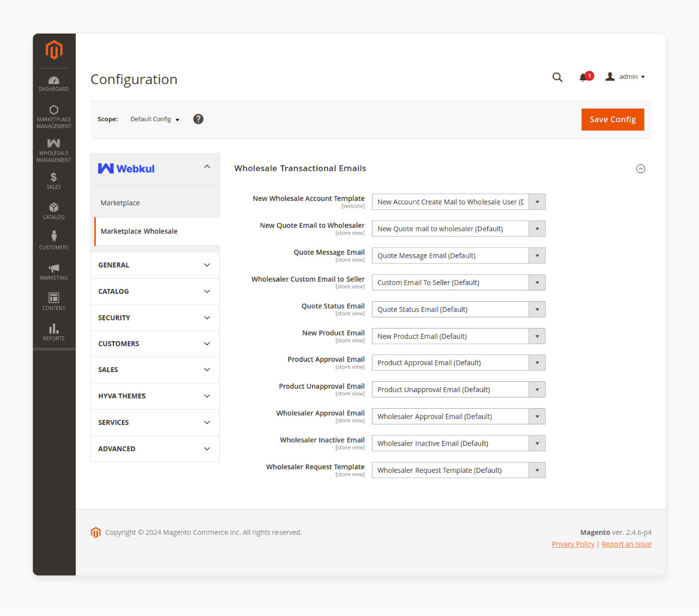Select the Marketplace Wholesale config tab
The width and height of the screenshot is (699, 616).
[157, 231]
